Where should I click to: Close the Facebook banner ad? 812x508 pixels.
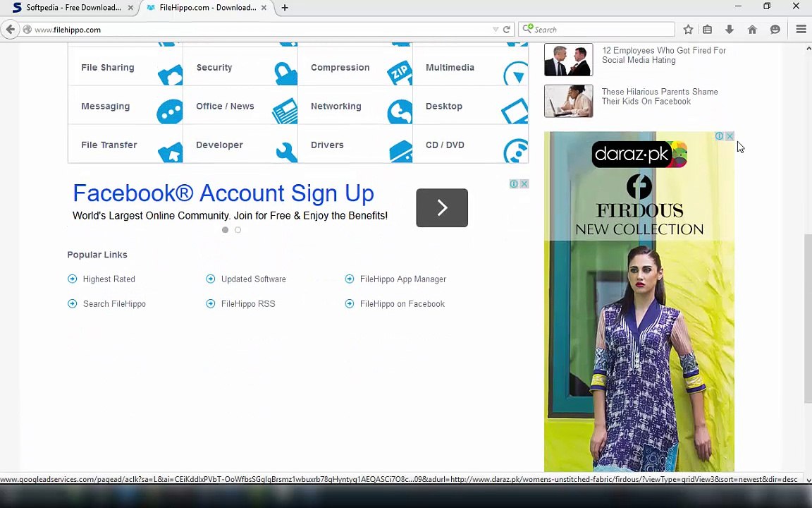(x=524, y=184)
